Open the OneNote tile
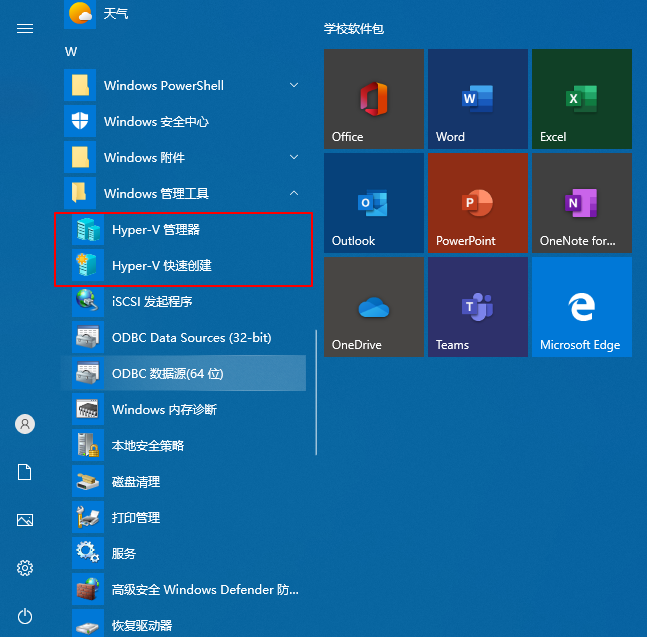647x637 pixels. [581, 203]
